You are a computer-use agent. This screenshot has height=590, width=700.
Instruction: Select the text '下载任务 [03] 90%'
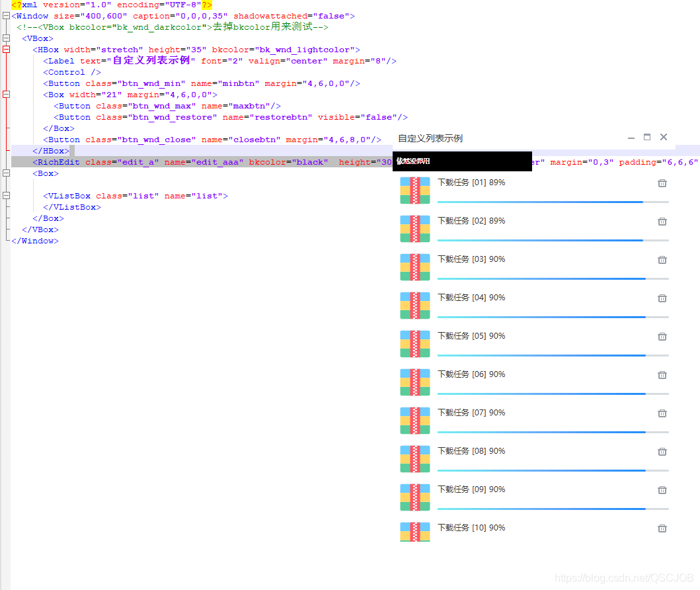coord(471,259)
